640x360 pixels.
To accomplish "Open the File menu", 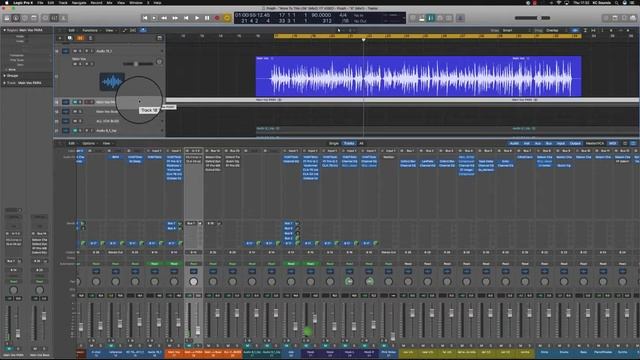I will (40, 2).
